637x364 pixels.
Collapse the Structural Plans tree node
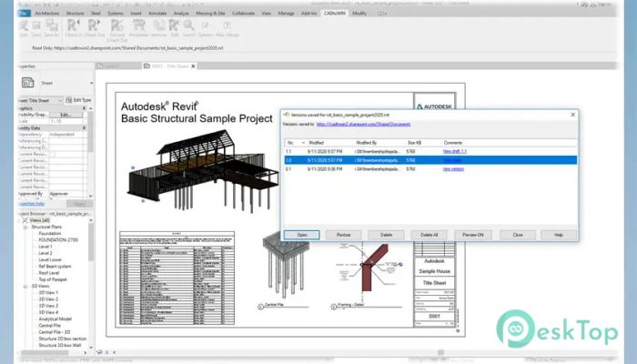25,227
